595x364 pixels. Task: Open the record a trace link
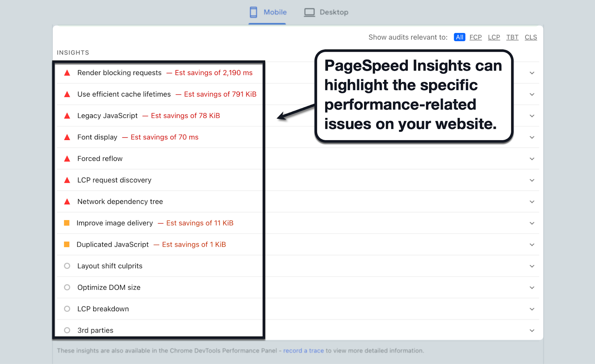(x=303, y=351)
